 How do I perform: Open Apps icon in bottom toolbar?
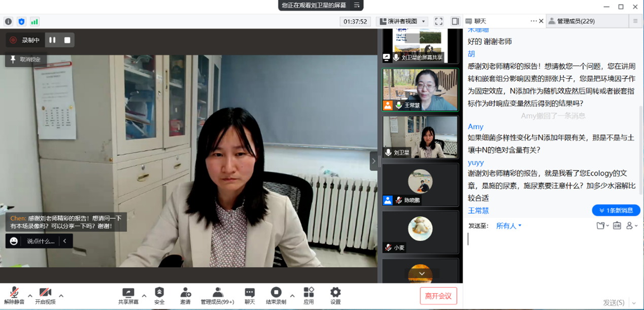point(309,295)
